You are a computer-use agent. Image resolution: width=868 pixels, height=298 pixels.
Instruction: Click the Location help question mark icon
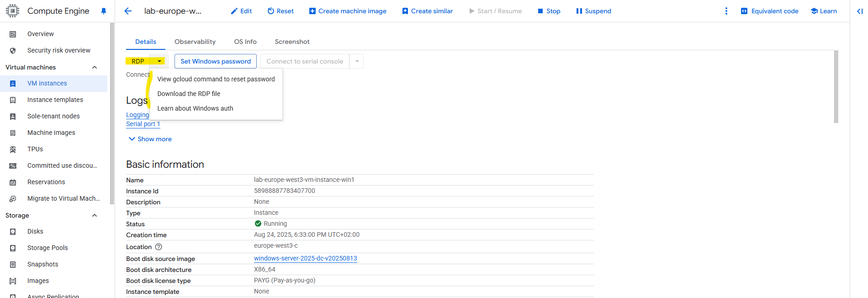pos(159,247)
